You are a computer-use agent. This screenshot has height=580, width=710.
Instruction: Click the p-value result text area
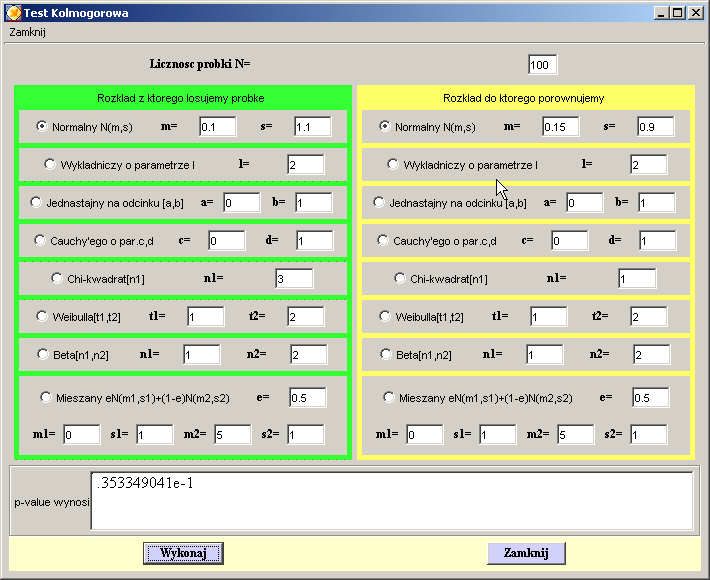click(391, 500)
